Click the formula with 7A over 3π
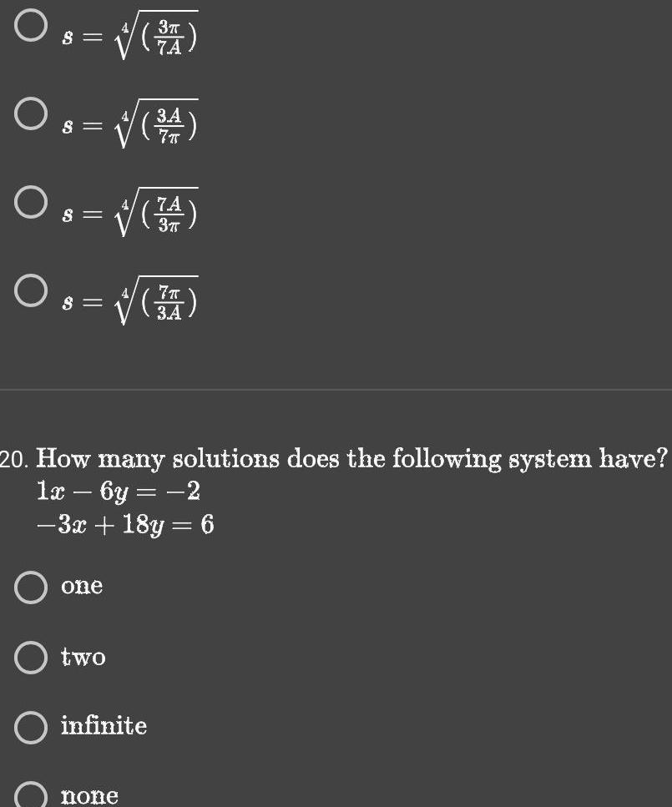 (125, 214)
